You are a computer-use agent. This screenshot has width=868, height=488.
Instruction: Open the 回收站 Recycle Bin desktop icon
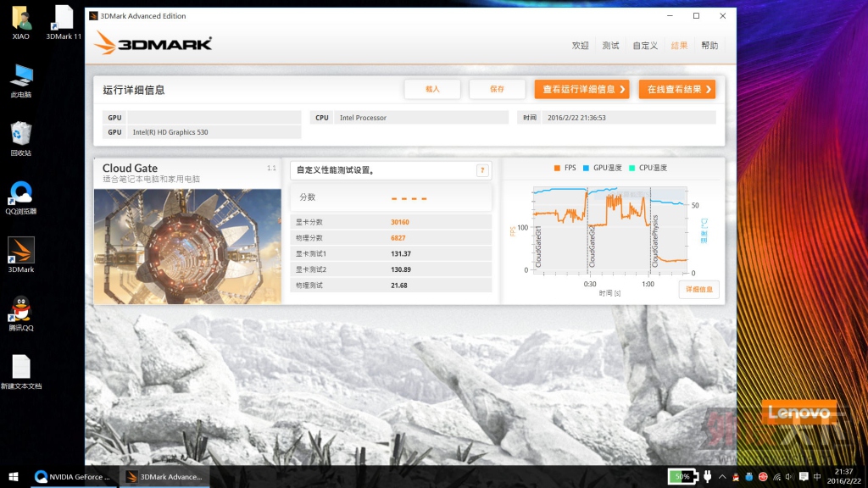[21, 139]
